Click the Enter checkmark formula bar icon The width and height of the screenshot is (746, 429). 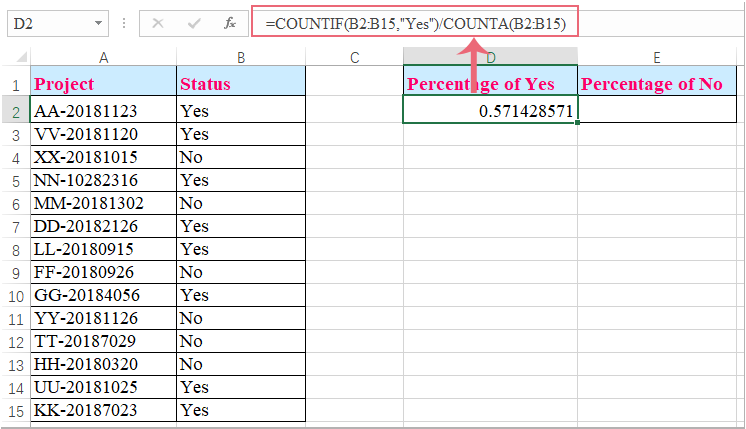pos(193,22)
